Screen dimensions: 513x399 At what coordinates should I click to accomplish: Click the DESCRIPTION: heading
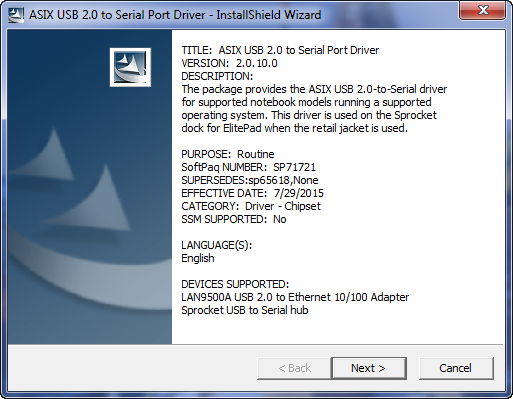point(217,76)
